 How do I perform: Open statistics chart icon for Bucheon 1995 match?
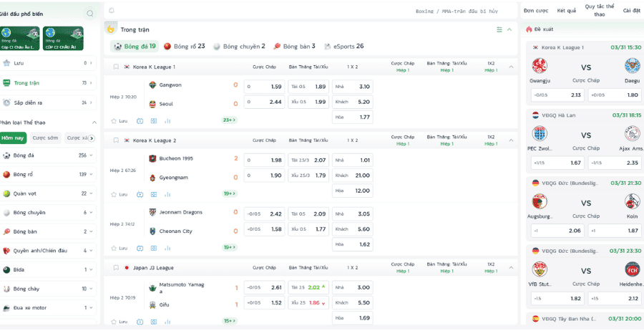167,194
